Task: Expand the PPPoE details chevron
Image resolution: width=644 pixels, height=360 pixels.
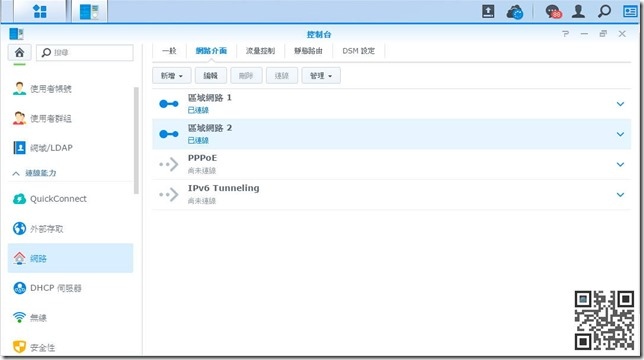Action: pos(620,164)
